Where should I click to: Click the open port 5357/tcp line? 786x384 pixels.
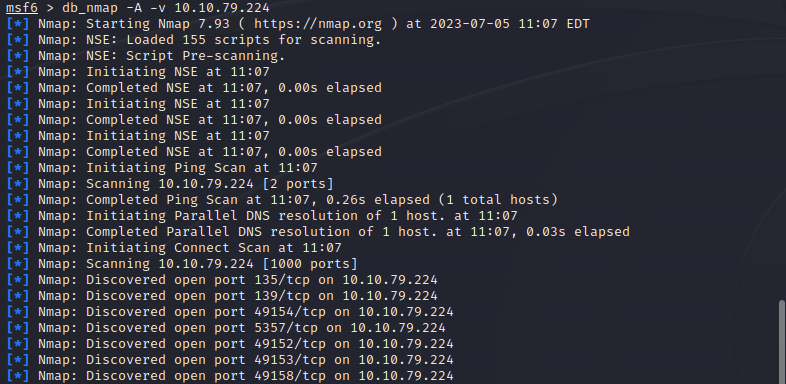pyautogui.click(x=226, y=328)
